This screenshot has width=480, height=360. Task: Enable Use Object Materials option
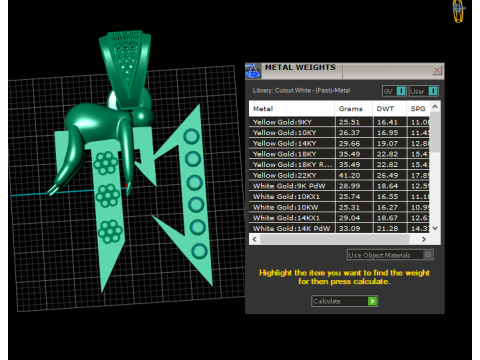click(390, 255)
